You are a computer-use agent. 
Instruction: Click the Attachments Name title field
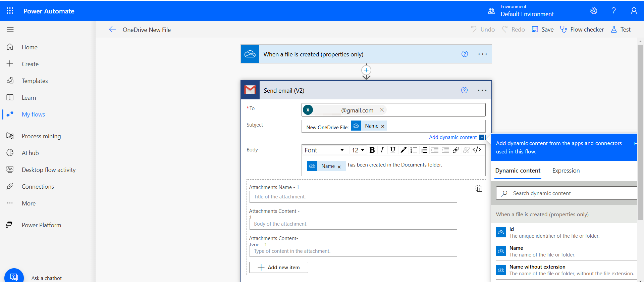[353, 197]
